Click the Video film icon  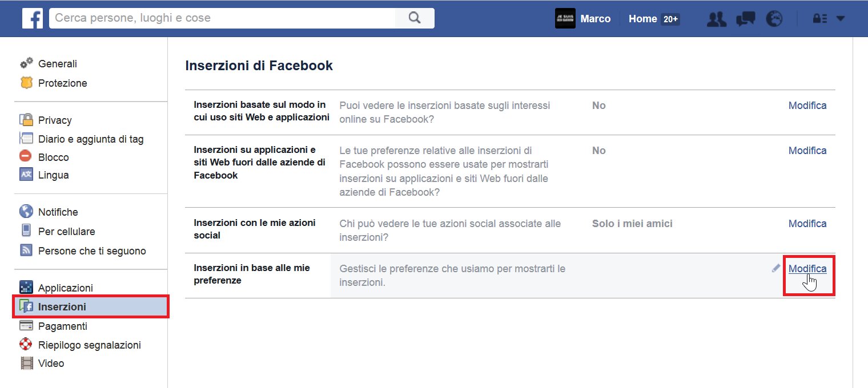click(x=26, y=363)
